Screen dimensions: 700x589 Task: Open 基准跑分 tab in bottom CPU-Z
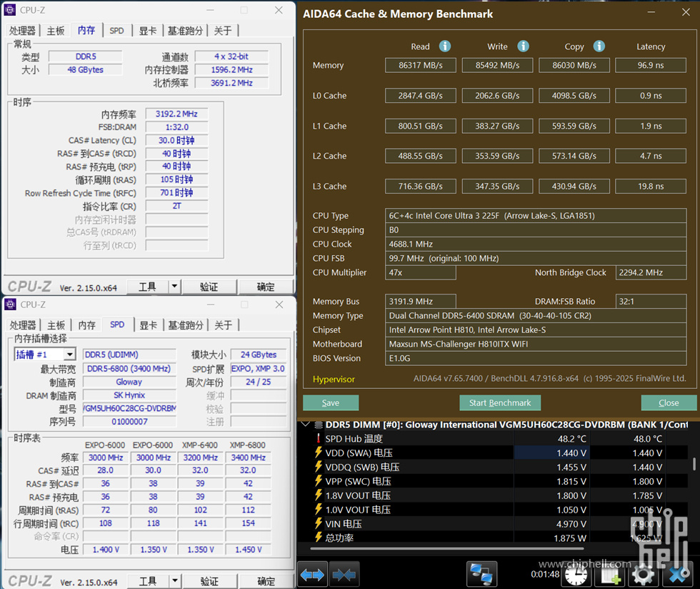point(186,325)
